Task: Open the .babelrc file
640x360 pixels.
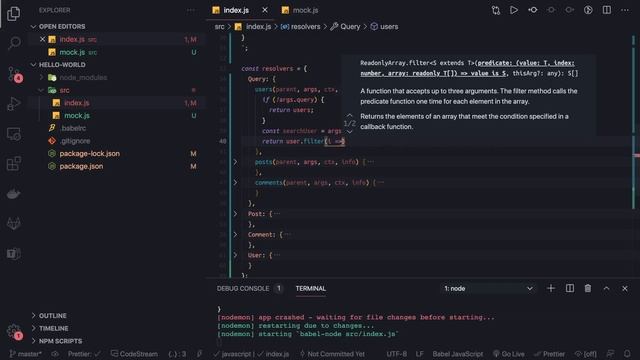Action: click(73, 128)
